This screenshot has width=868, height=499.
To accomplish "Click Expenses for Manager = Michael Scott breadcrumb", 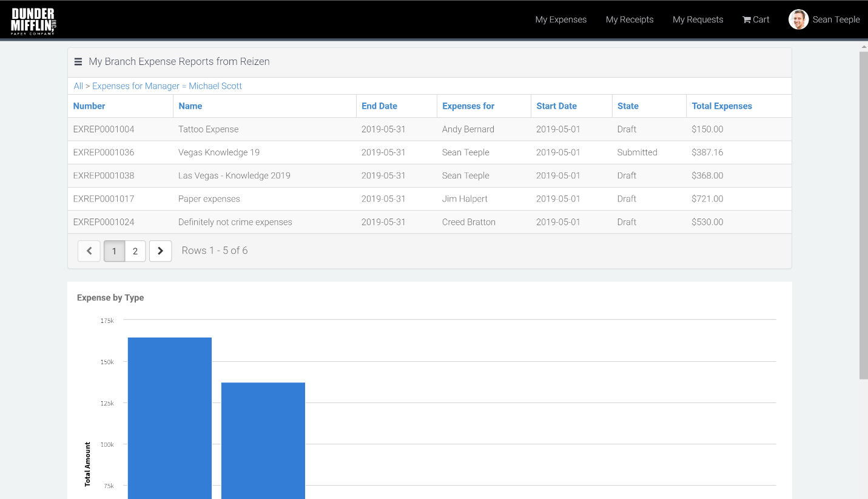I will [167, 86].
